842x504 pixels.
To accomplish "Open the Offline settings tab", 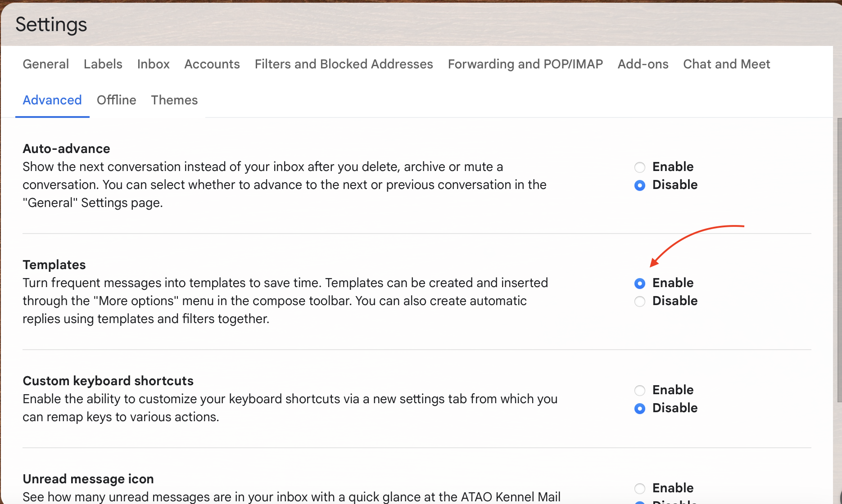I will coord(117,100).
